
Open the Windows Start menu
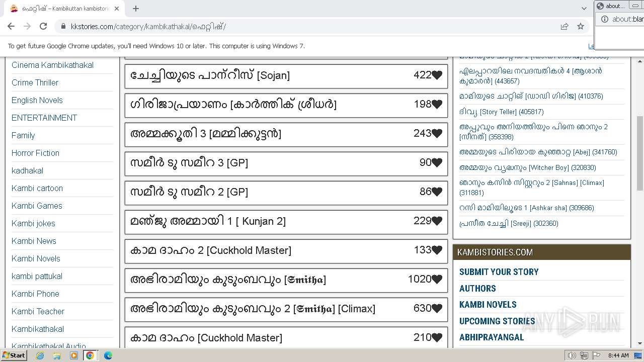pos(14,355)
